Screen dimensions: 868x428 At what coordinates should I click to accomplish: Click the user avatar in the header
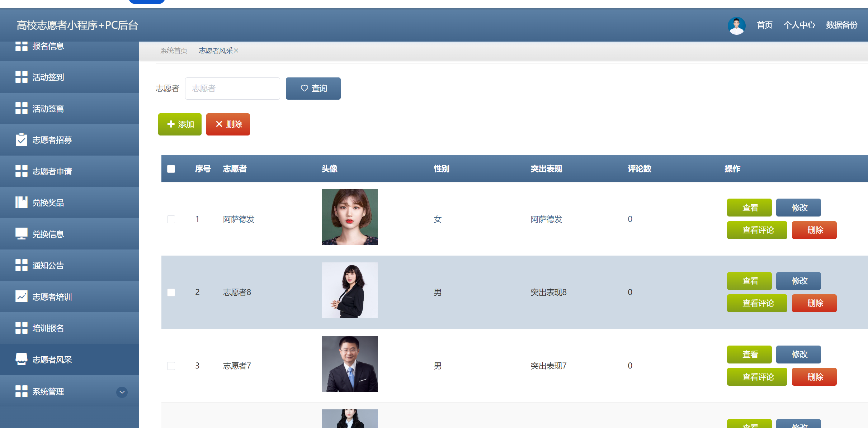[x=737, y=25]
